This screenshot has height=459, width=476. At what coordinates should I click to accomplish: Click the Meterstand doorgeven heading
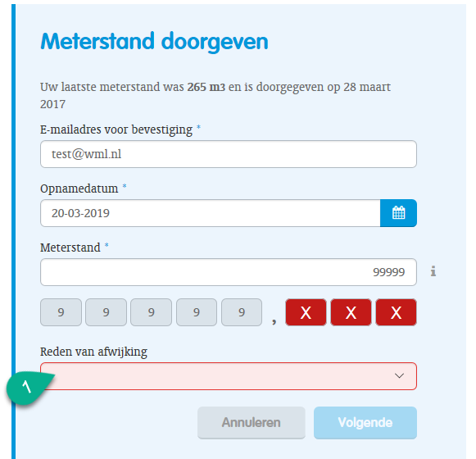155,42
